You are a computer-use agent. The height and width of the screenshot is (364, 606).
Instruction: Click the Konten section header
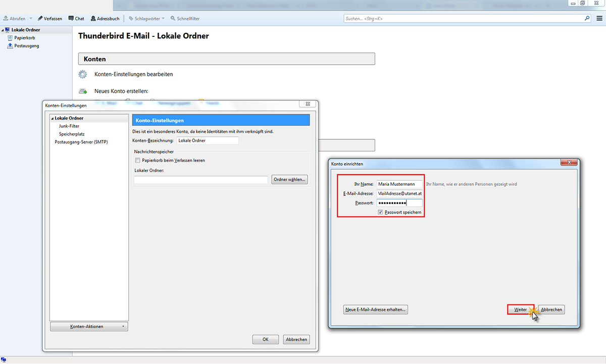coord(227,59)
